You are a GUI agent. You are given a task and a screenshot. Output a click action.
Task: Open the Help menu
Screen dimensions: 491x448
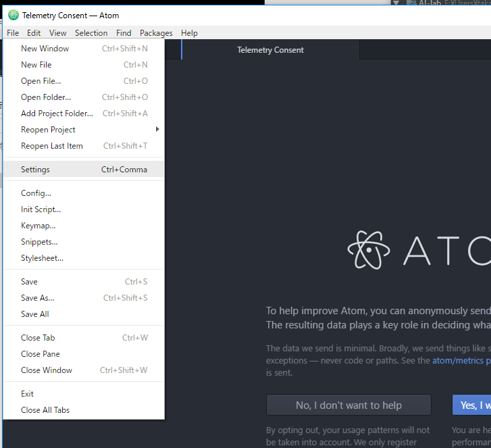pos(189,33)
